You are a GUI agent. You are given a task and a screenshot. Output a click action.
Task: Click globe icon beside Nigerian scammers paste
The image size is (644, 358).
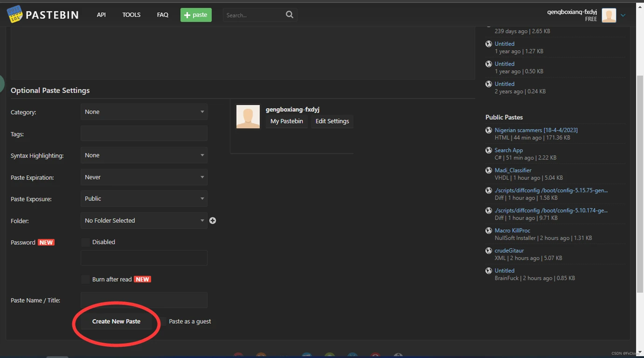[489, 130]
